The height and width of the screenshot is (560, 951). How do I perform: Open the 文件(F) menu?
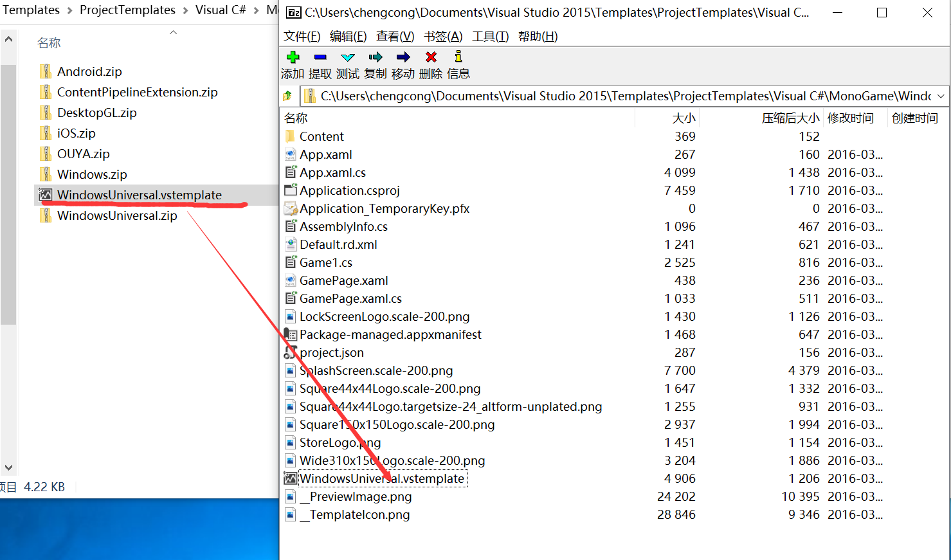point(302,37)
